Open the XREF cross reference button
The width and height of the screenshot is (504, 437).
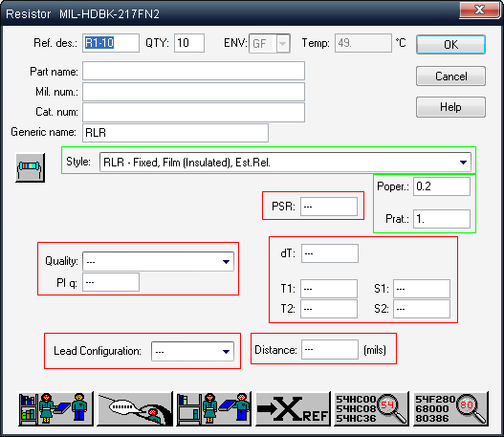click(293, 408)
